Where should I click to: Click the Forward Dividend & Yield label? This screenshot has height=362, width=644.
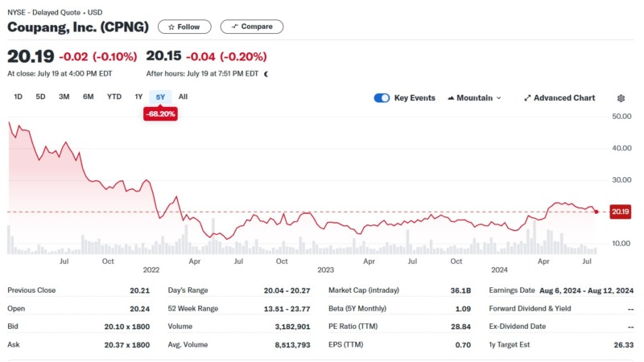click(530, 308)
